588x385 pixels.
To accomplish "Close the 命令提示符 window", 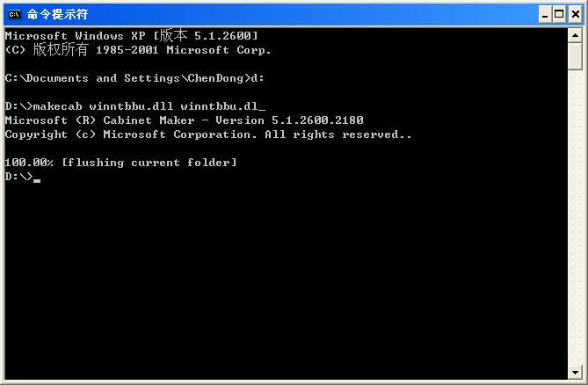I will [x=576, y=15].
